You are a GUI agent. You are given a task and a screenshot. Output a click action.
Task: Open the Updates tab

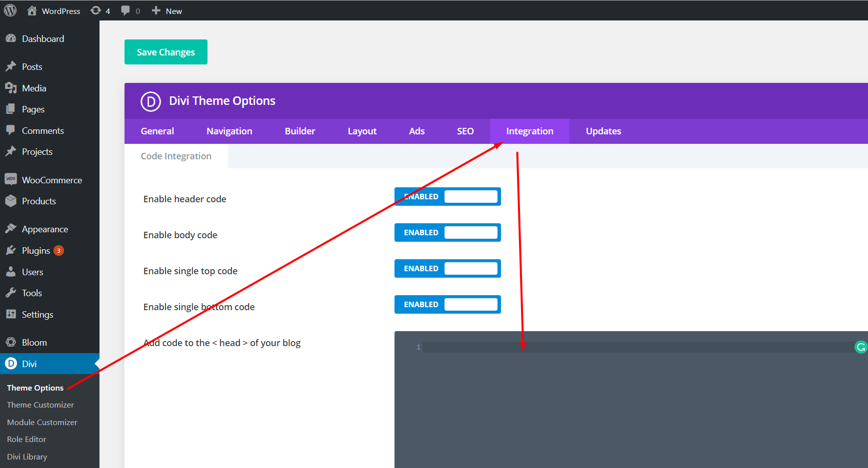point(603,131)
